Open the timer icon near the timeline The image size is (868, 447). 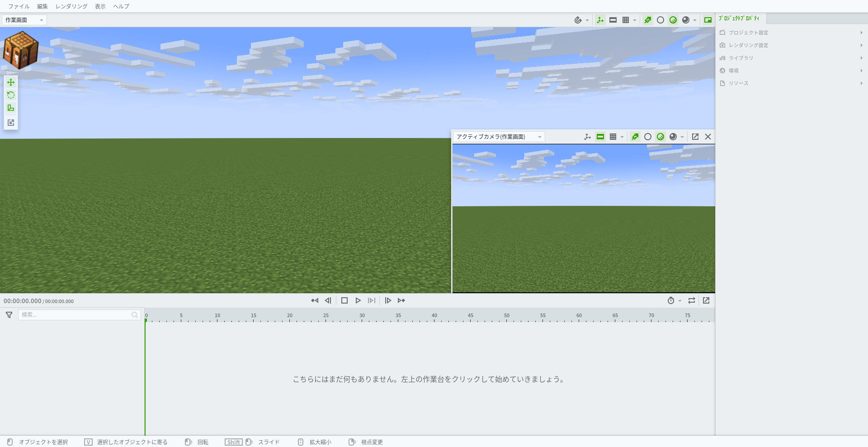671,300
